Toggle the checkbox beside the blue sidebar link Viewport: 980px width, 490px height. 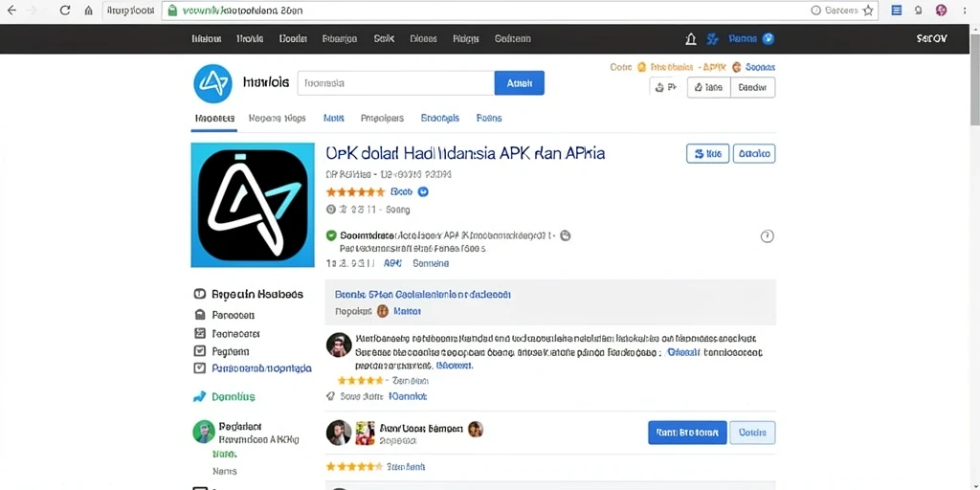tap(200, 368)
